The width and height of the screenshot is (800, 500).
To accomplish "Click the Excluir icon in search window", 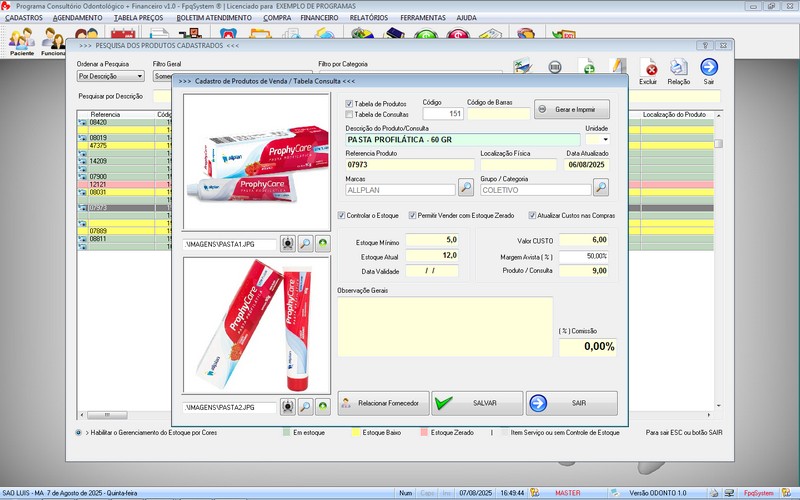I will coord(650,70).
